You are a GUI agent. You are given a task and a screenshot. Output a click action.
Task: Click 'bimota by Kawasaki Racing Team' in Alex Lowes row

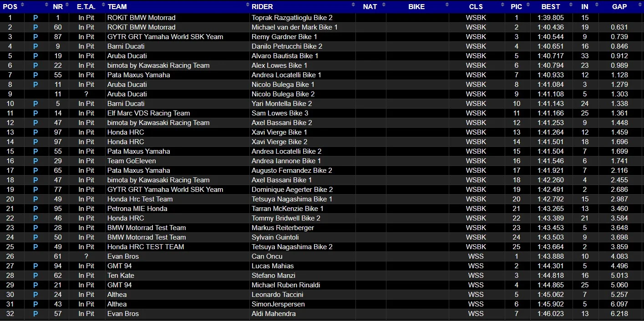click(158, 65)
